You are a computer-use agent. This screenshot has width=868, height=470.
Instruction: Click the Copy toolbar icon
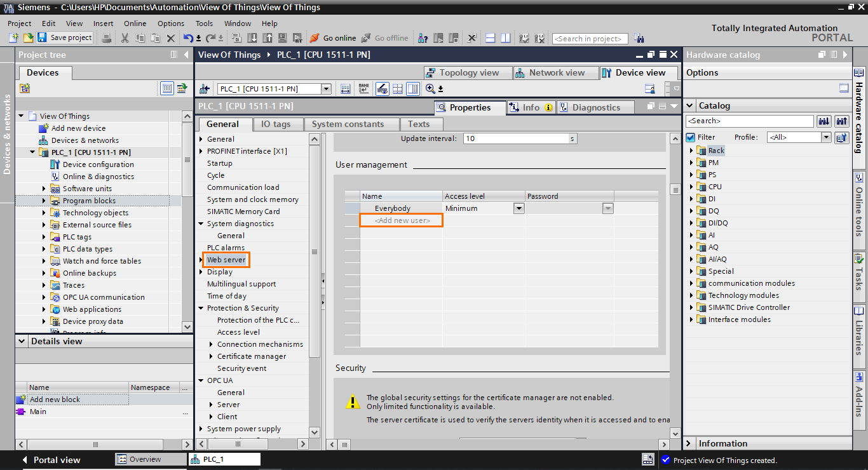[x=140, y=38]
